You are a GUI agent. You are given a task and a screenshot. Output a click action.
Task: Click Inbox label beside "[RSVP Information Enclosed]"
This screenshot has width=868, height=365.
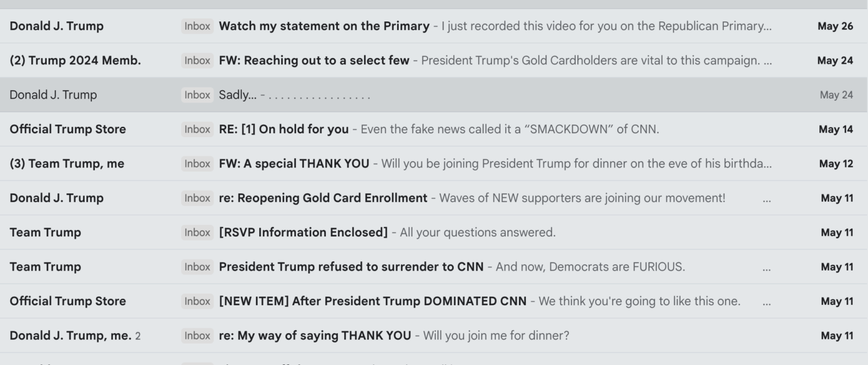(197, 232)
